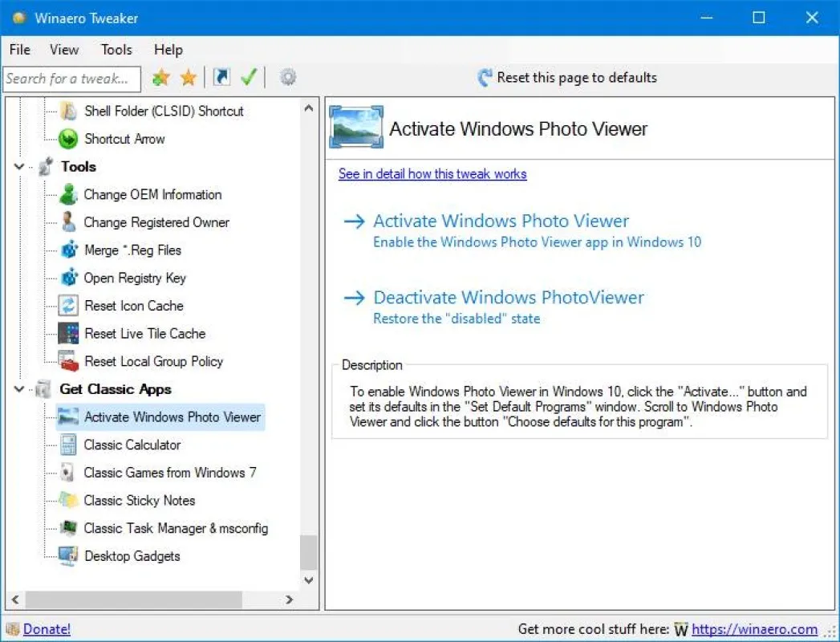Click the horizontal scrollbar right arrow
This screenshot has width=840, height=642.
click(290, 599)
